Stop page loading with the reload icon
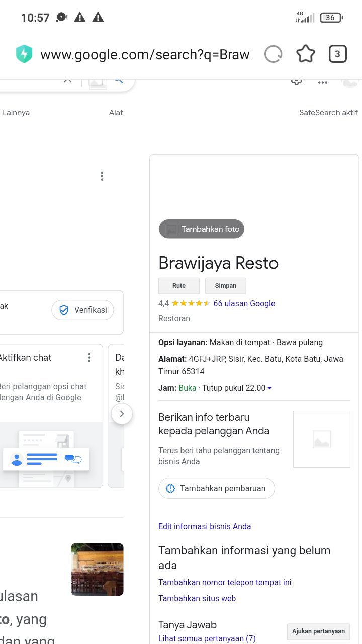The height and width of the screenshot is (644, 362). click(x=273, y=54)
